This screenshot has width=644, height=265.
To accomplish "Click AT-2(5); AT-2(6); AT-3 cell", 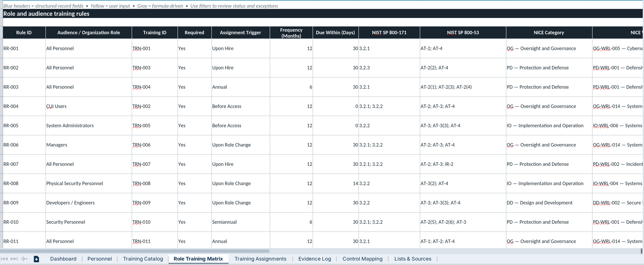I will click(x=463, y=222).
